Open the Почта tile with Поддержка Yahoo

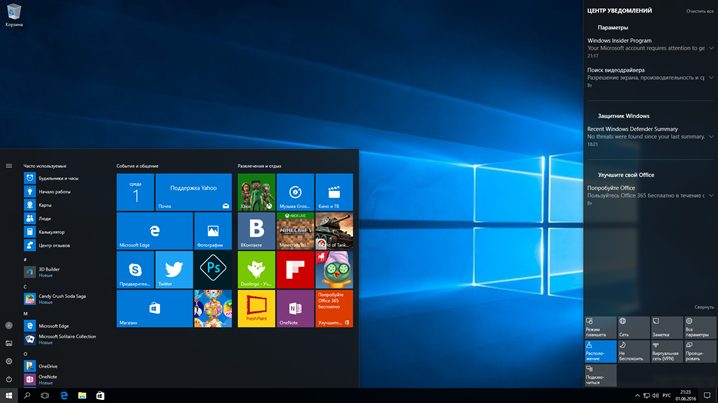tap(194, 192)
